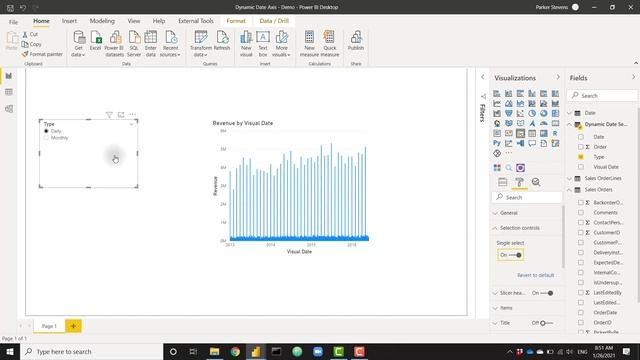
Task: Import from Excel via the ribbon icon
Action: 96,41
